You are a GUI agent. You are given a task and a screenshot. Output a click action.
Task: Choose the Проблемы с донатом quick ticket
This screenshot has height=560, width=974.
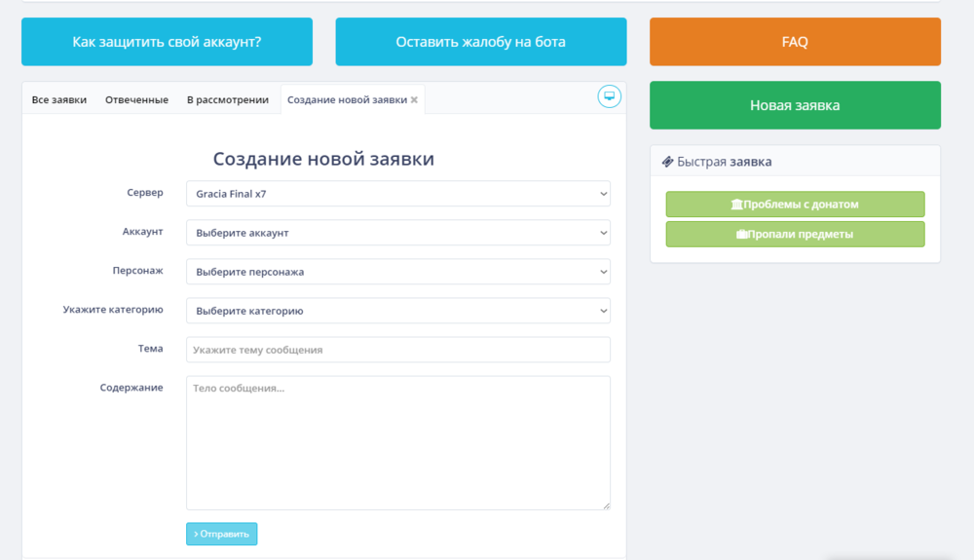click(x=795, y=205)
